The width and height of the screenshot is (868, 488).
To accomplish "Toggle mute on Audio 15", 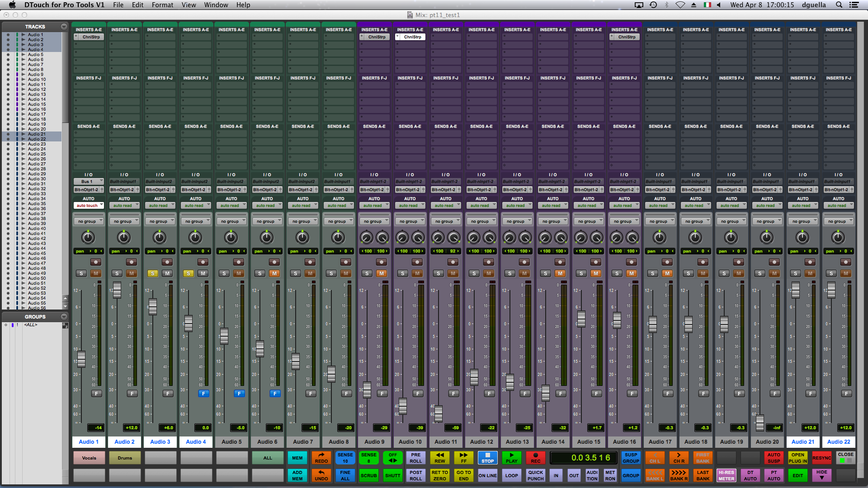I will (596, 273).
